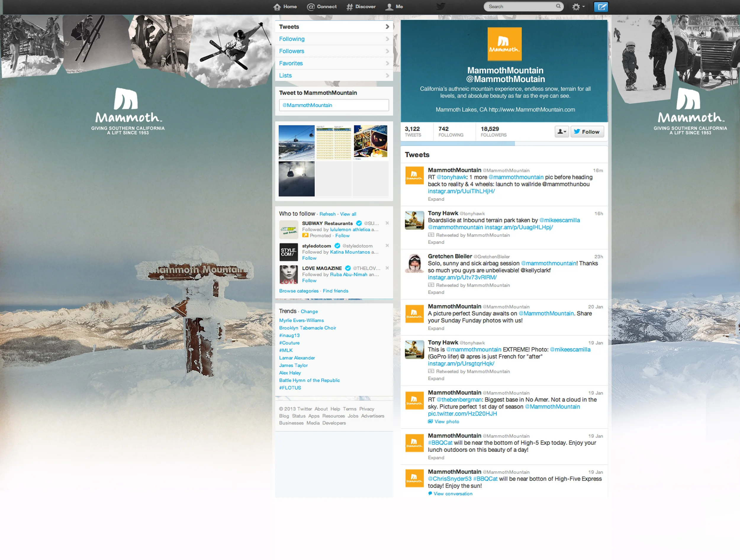Image resolution: width=740 pixels, height=560 pixels.
Task: Follow SUBWAY Restaurants via its Follow link
Action: (x=342, y=236)
